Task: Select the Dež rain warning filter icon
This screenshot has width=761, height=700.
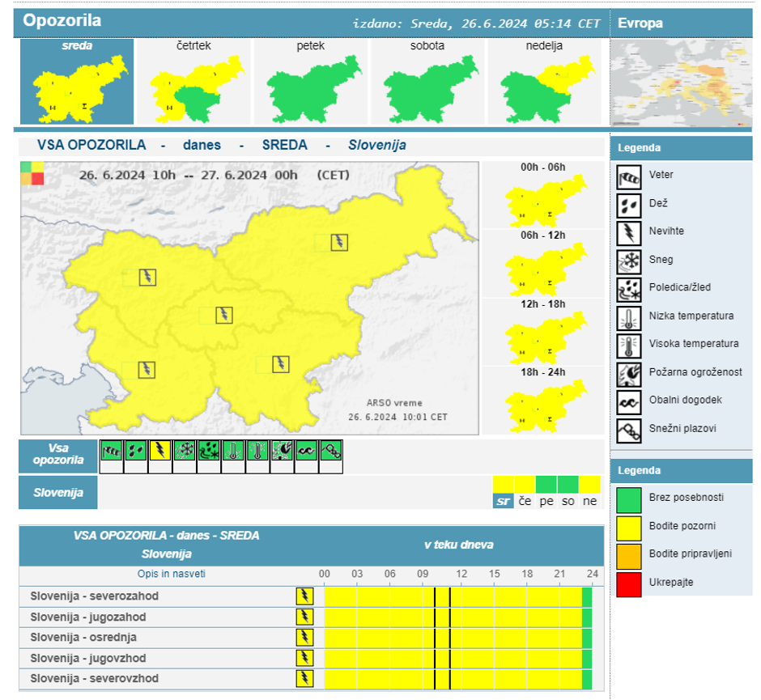Action: tap(134, 452)
